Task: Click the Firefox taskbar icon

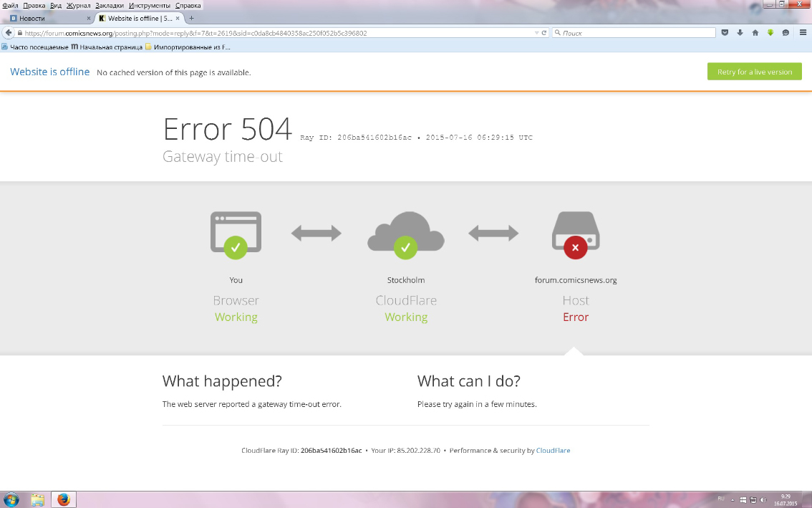Action: click(64, 499)
